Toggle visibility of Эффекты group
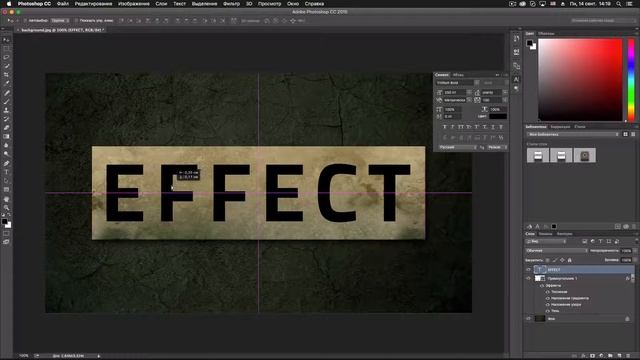 point(542,286)
